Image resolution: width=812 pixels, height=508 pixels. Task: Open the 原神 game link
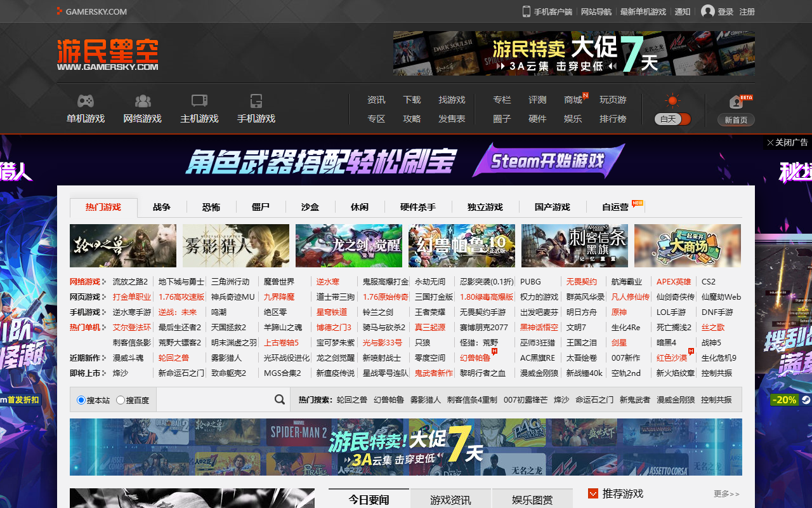[x=619, y=312]
